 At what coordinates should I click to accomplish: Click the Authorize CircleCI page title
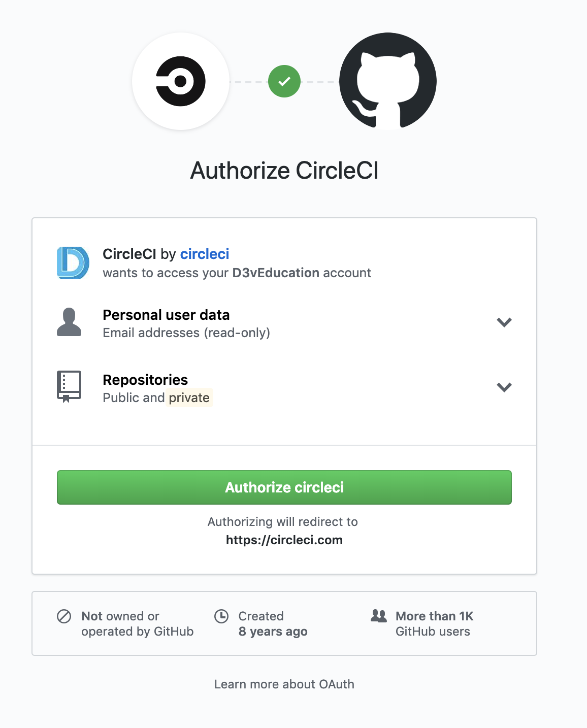(284, 171)
